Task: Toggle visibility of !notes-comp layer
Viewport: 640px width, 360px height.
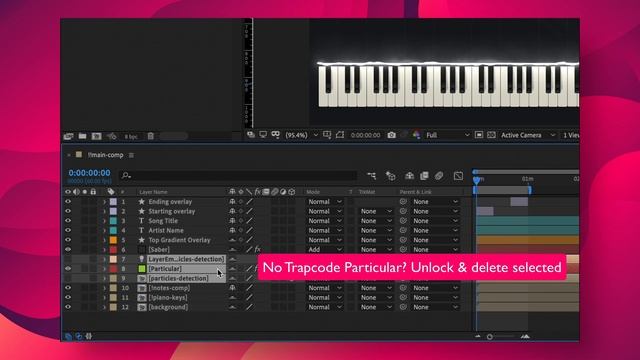Action: point(68,288)
